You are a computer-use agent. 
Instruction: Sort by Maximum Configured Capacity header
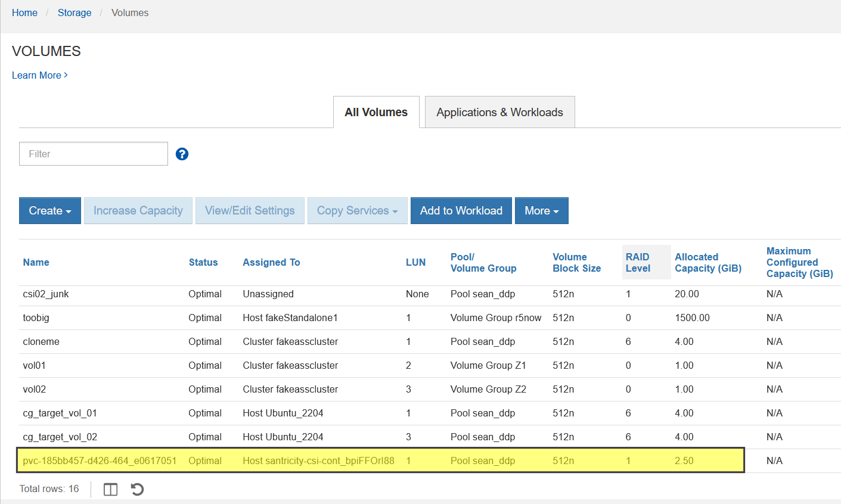[x=799, y=262]
